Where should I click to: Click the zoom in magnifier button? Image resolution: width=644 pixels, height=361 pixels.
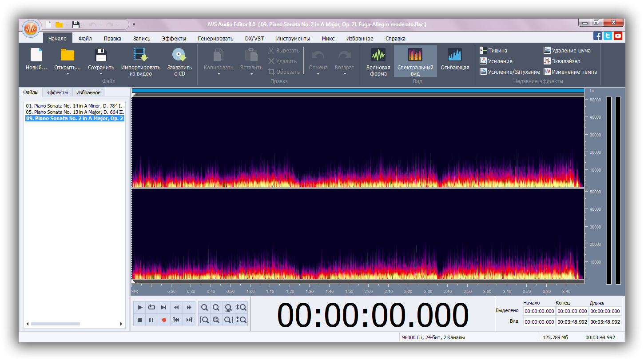pos(204,307)
